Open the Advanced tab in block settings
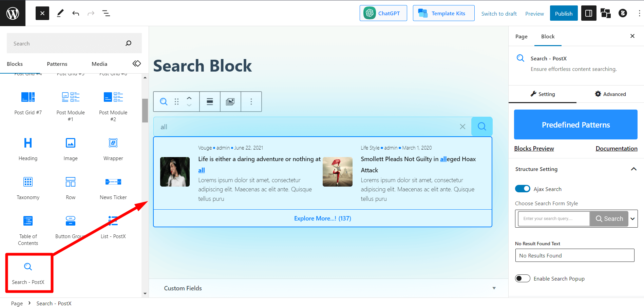 click(x=610, y=94)
